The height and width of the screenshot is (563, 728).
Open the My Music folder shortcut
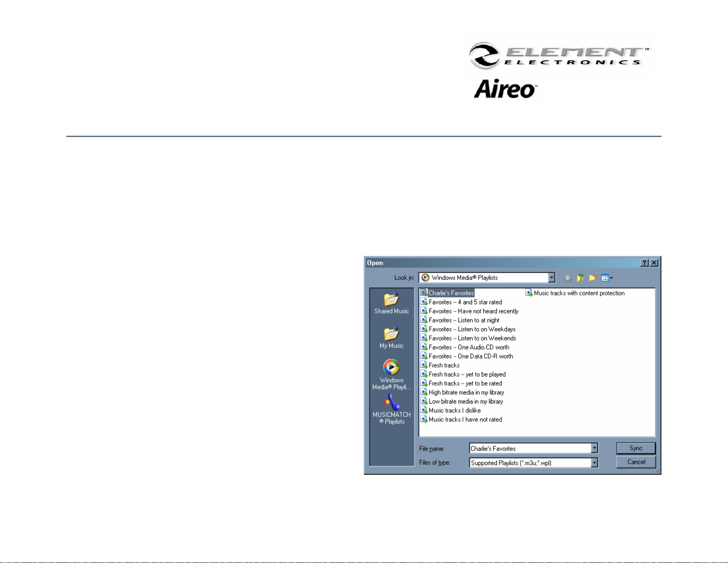click(391, 337)
